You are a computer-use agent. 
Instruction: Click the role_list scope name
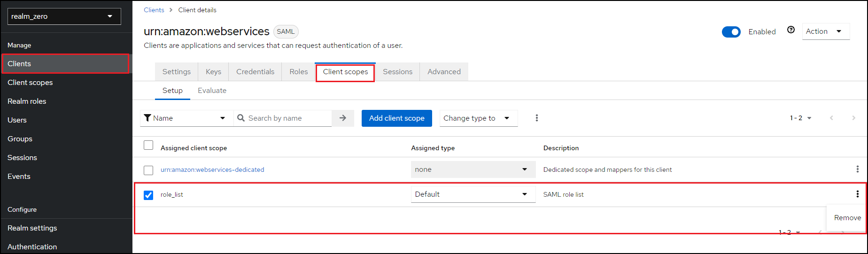(172, 194)
